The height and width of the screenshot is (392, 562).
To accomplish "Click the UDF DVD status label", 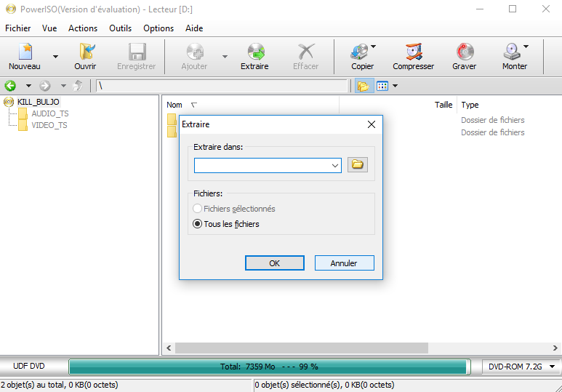I will (x=29, y=366).
